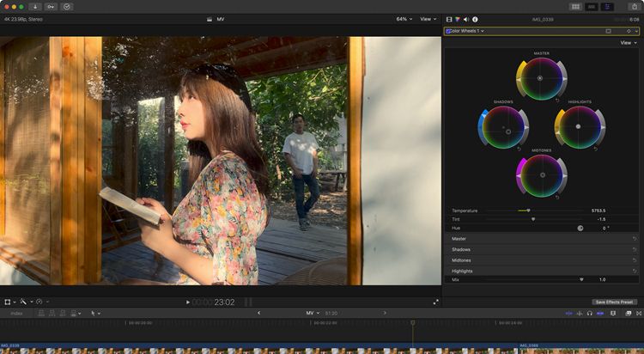Toggle the viewer full screen arrows icon

[x=435, y=302]
